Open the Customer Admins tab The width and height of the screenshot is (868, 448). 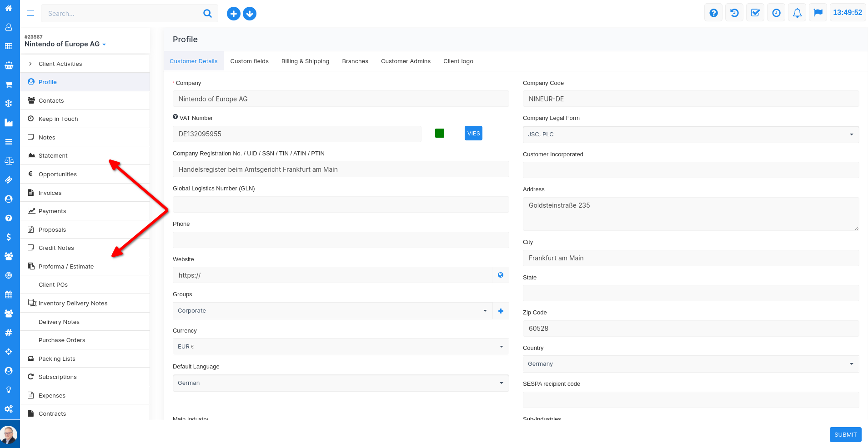(406, 61)
